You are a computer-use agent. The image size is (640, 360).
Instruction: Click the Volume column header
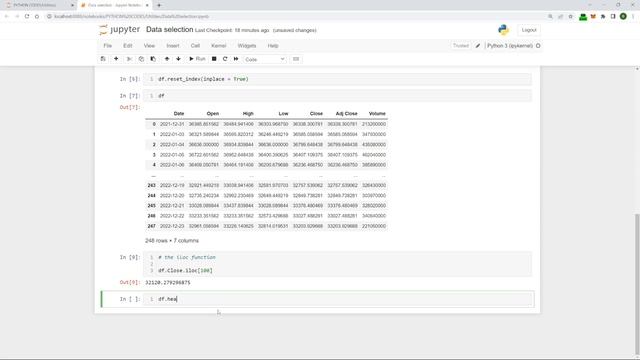pos(377,113)
